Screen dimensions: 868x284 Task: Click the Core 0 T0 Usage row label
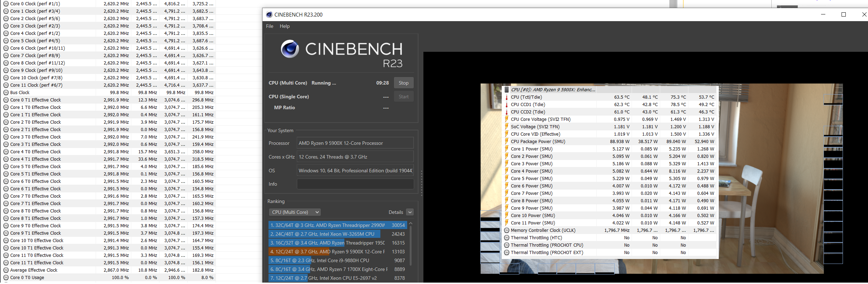pyautogui.click(x=27, y=277)
